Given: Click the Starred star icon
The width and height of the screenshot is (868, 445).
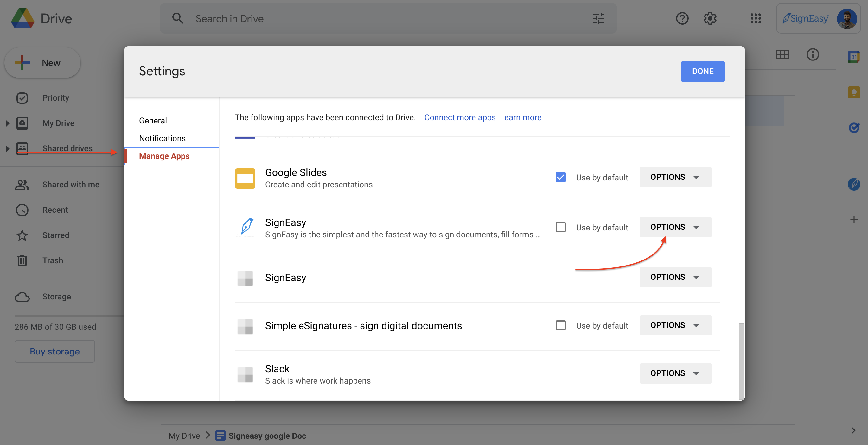Looking at the screenshot, I should (x=22, y=235).
